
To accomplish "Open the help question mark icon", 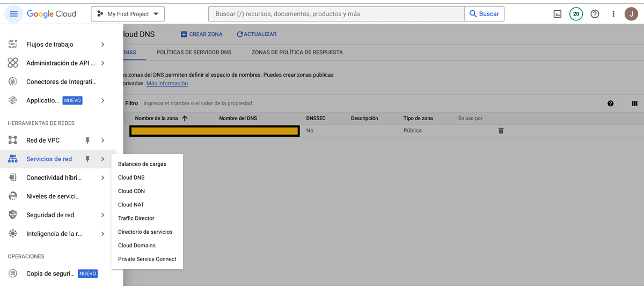I will point(595,14).
